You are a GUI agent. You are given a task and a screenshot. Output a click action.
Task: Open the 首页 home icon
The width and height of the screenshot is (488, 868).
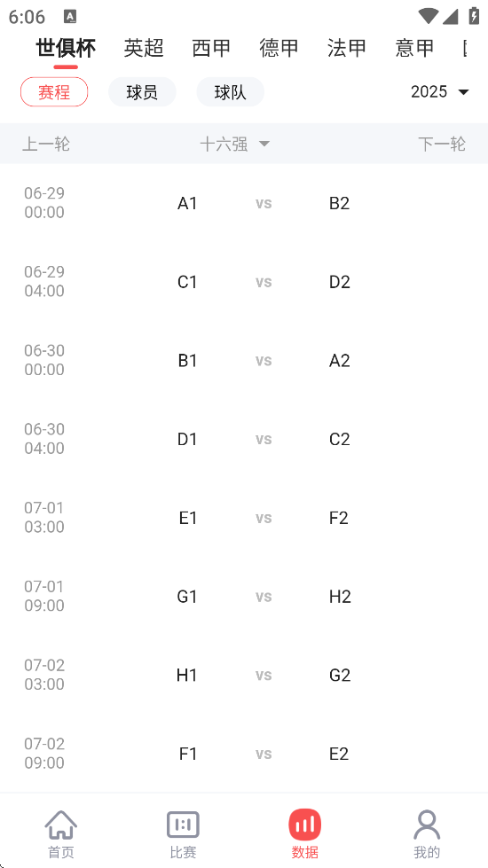pos(61,825)
